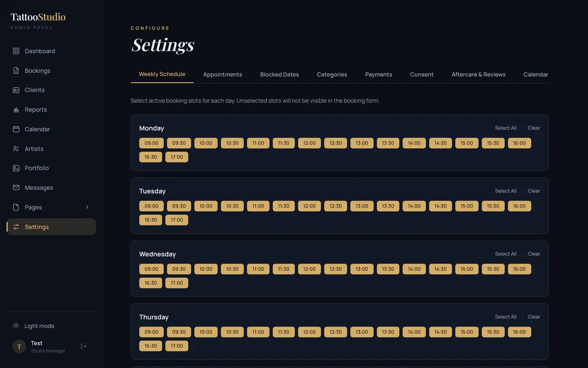Toggle Monday 10:00 slot
This screenshot has height=368, width=588.
[206, 143]
